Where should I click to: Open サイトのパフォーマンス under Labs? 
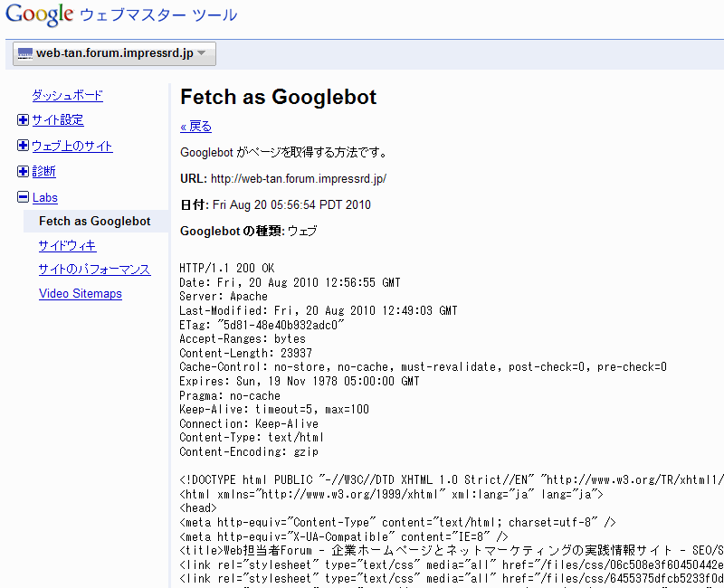(x=94, y=270)
